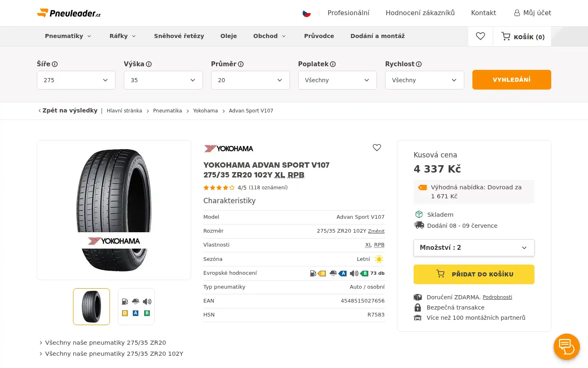Open Sněhové řetězy menu item
This screenshot has width=588, height=368.
[179, 36]
